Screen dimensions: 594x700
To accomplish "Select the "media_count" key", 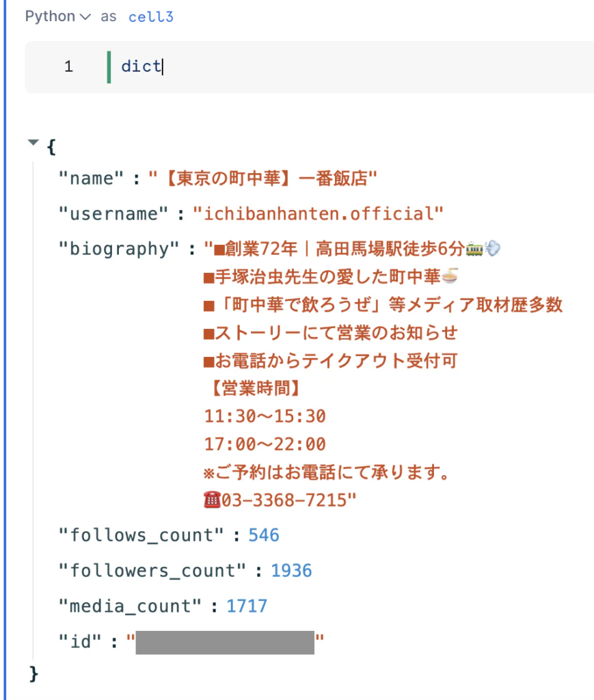I will click(x=130, y=606).
